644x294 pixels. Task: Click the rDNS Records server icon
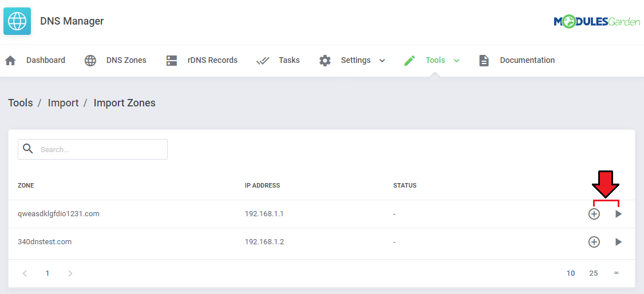tap(171, 61)
